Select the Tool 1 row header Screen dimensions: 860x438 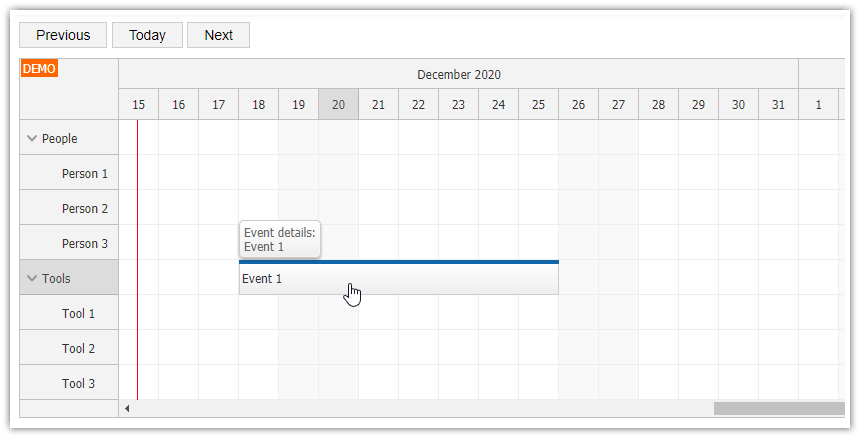(78, 314)
